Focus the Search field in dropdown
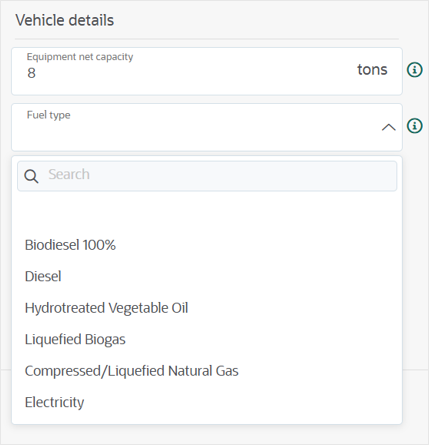429x445 pixels. tap(207, 176)
